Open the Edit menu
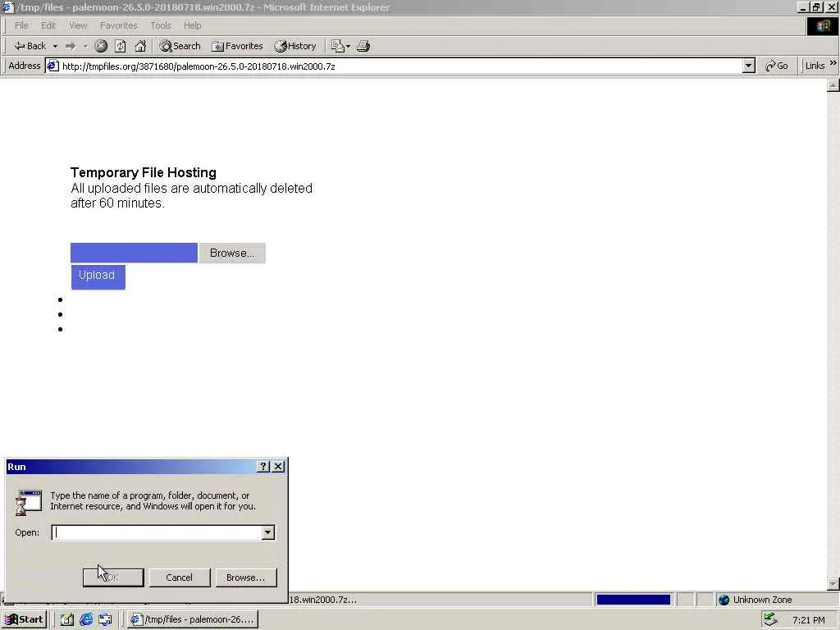Image resolution: width=840 pixels, height=630 pixels. pos(48,25)
